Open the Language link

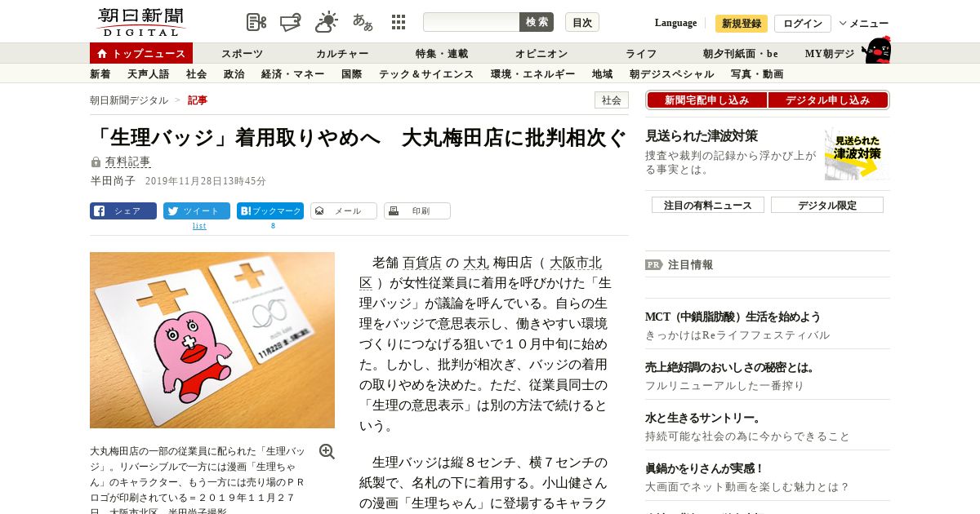click(675, 23)
